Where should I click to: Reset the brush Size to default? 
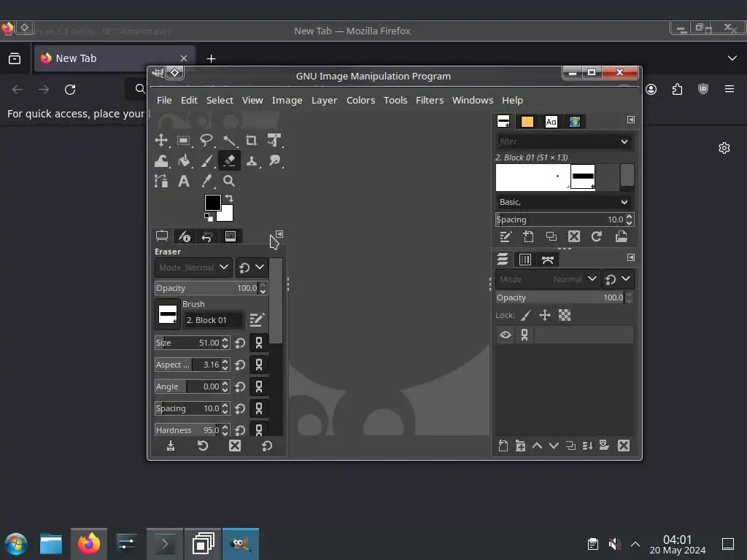240,343
